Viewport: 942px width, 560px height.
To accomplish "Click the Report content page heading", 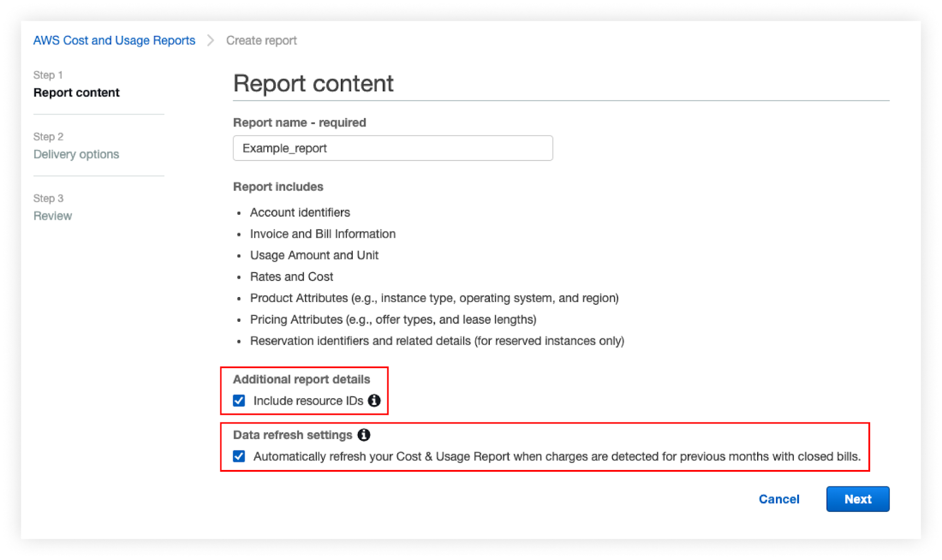I will tap(313, 84).
